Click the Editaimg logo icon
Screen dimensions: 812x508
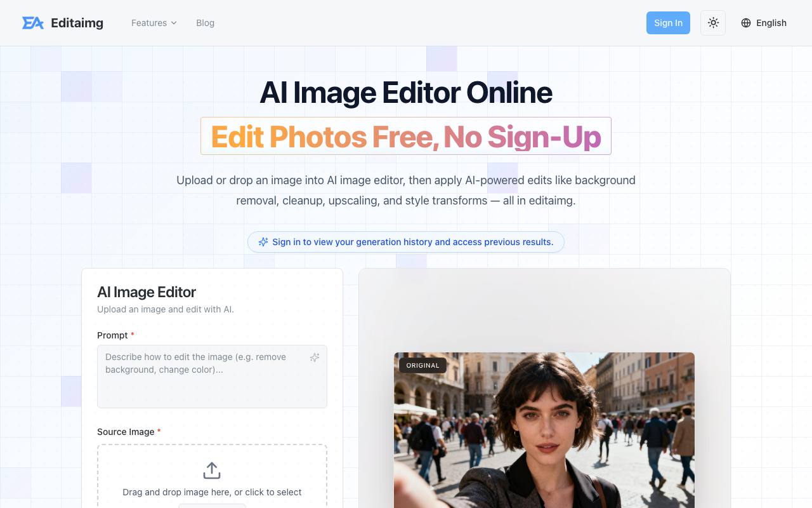pos(33,23)
